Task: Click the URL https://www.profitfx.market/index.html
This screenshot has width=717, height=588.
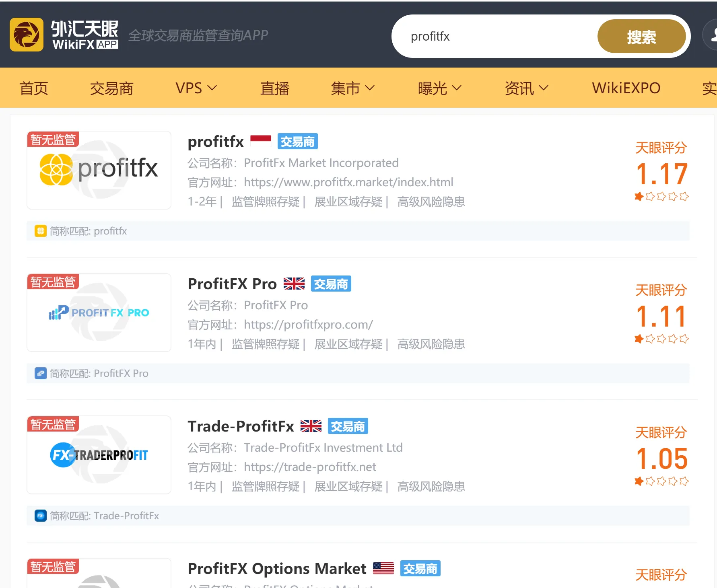Action: pyautogui.click(x=348, y=182)
